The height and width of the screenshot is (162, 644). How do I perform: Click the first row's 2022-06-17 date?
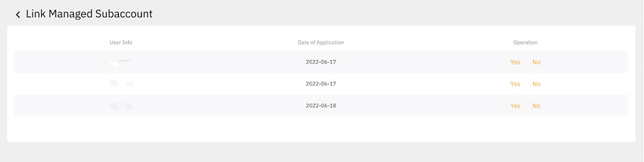coord(321,62)
